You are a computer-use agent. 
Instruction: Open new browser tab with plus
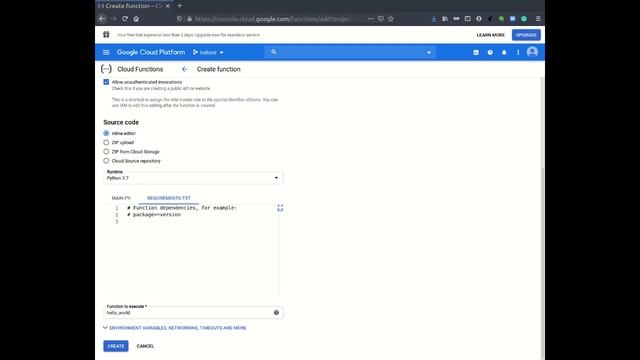(x=180, y=6)
